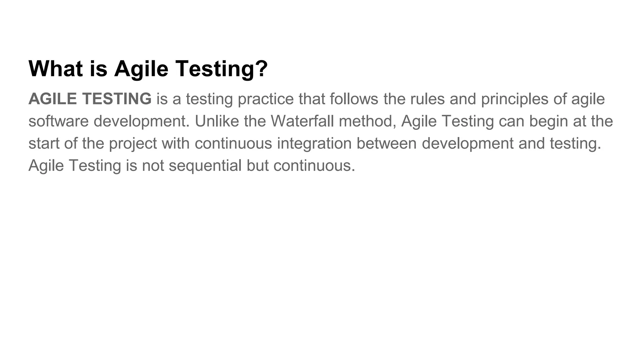Click on the word "project"

coord(133,144)
